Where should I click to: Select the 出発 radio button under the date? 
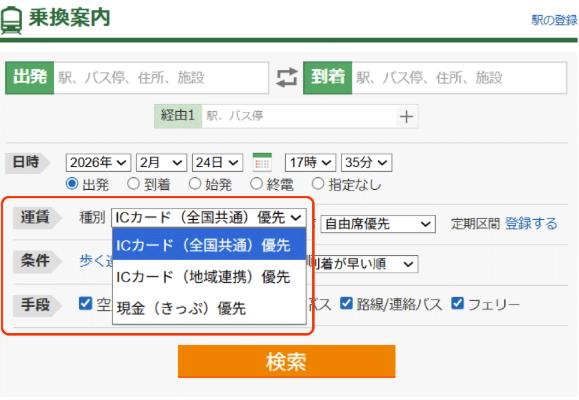coord(72,184)
